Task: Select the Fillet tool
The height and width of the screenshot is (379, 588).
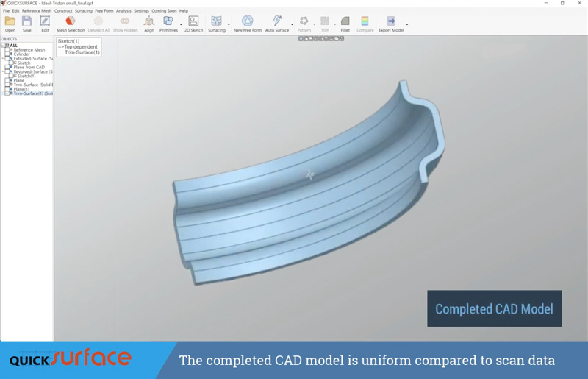Action: coord(345,24)
